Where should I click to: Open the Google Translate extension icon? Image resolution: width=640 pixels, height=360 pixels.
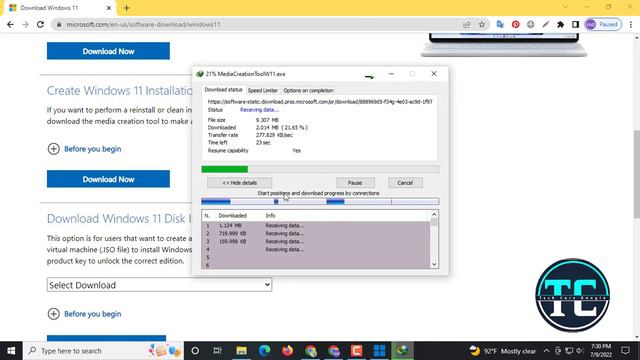tap(500, 24)
